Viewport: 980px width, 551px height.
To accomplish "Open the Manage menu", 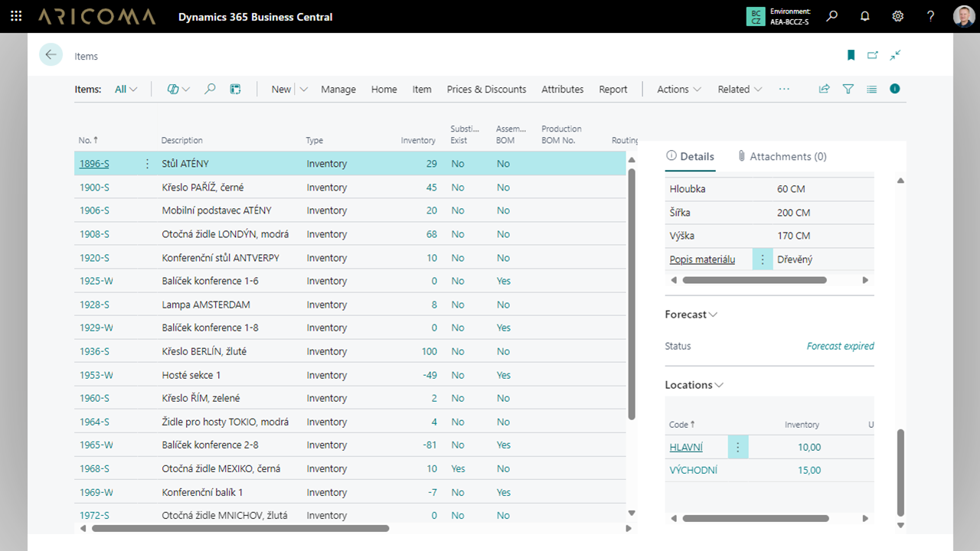I will pos(338,89).
